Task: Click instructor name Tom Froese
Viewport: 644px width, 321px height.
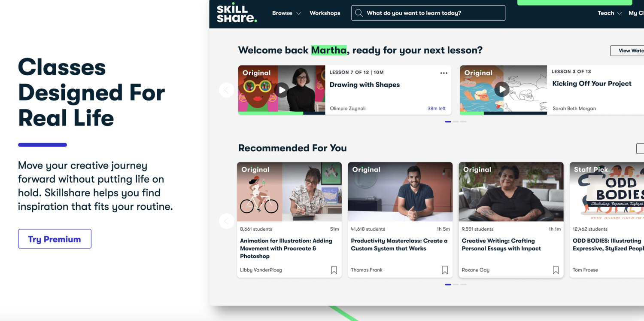Action: (x=585, y=270)
